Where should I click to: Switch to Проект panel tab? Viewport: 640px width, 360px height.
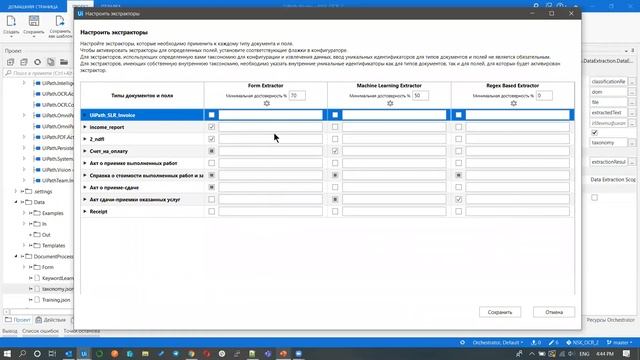coord(18,320)
